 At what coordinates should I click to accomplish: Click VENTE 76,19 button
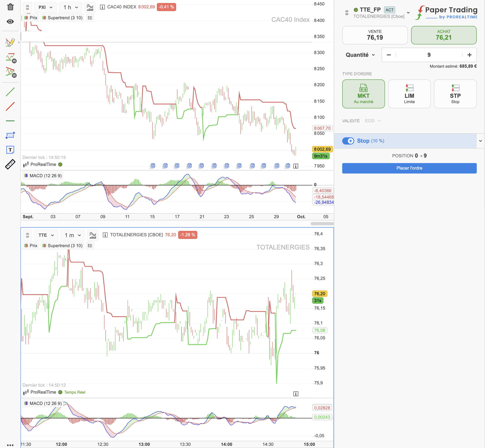(375, 35)
